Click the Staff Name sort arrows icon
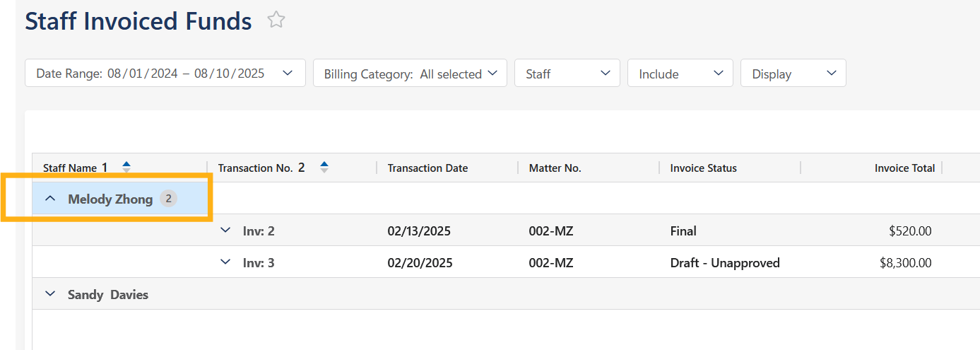 pos(126,168)
